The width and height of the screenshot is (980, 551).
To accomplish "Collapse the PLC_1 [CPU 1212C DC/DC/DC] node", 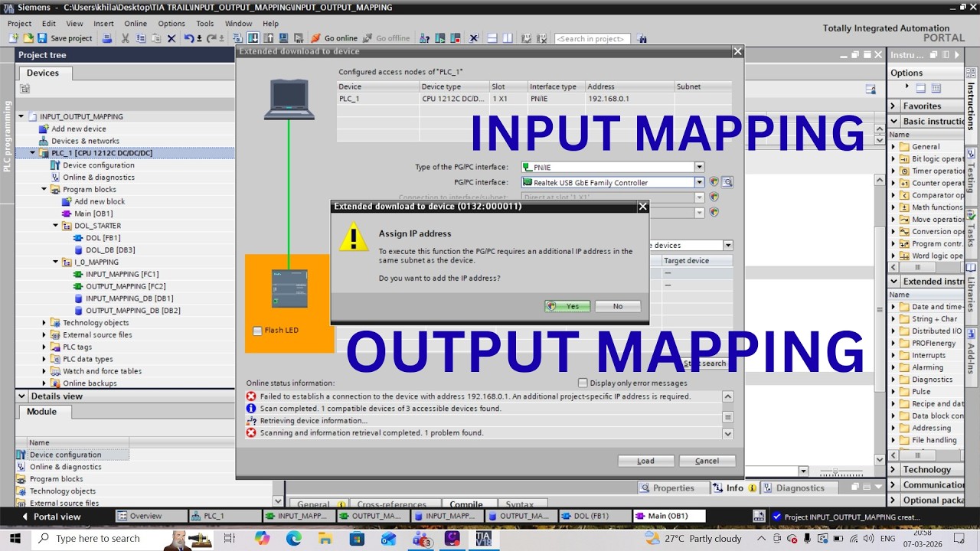I will [33, 153].
